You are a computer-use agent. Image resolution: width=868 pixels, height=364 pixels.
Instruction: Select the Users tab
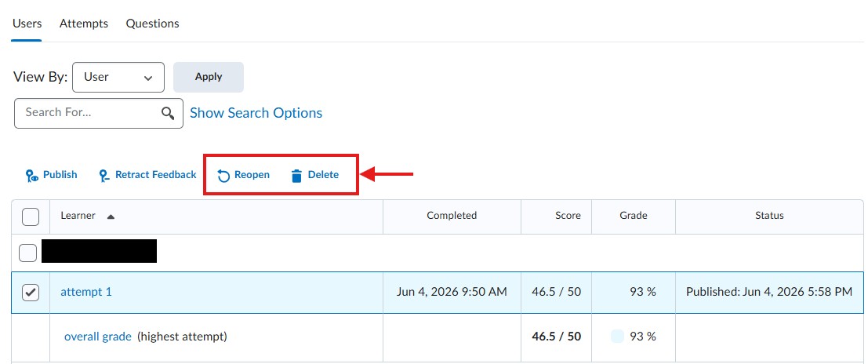[x=27, y=24]
